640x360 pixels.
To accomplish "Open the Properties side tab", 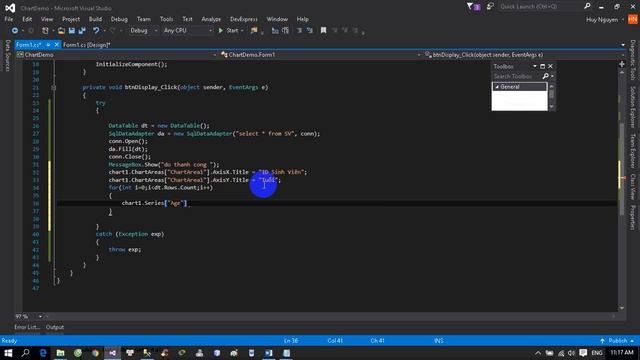I will pos(633,218).
